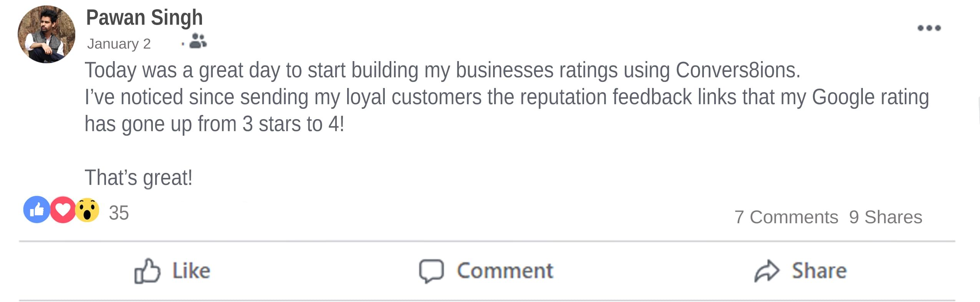Click the curved arrow icon beside Share
980x302 pixels.
pyautogui.click(x=766, y=271)
